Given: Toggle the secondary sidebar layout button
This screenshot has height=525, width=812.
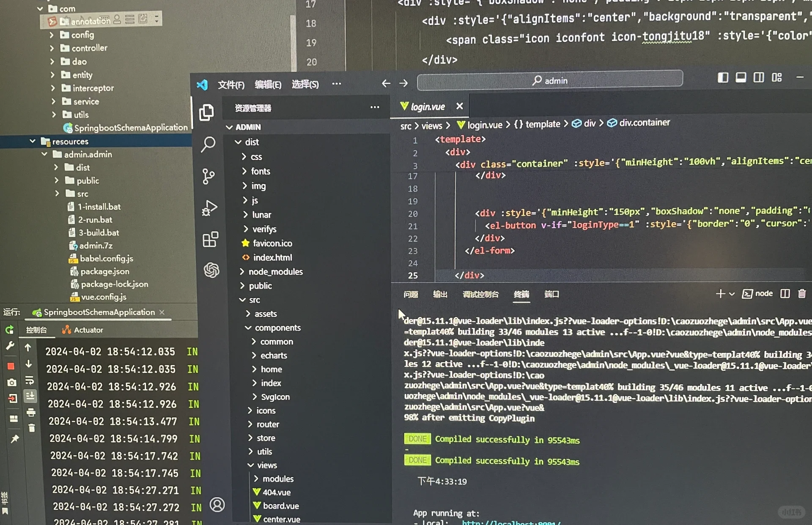Looking at the screenshot, I should (x=759, y=78).
